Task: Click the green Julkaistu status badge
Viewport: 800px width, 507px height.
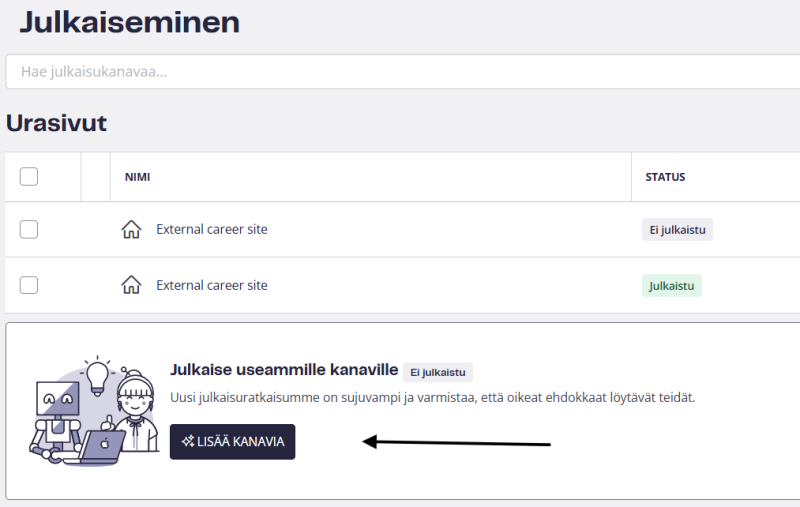Action: tap(672, 285)
